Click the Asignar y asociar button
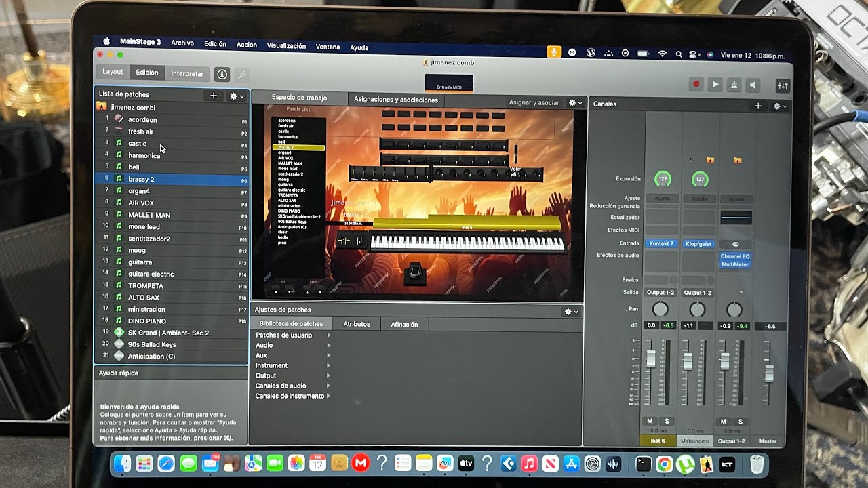Image resolution: width=868 pixels, height=488 pixels. [534, 102]
